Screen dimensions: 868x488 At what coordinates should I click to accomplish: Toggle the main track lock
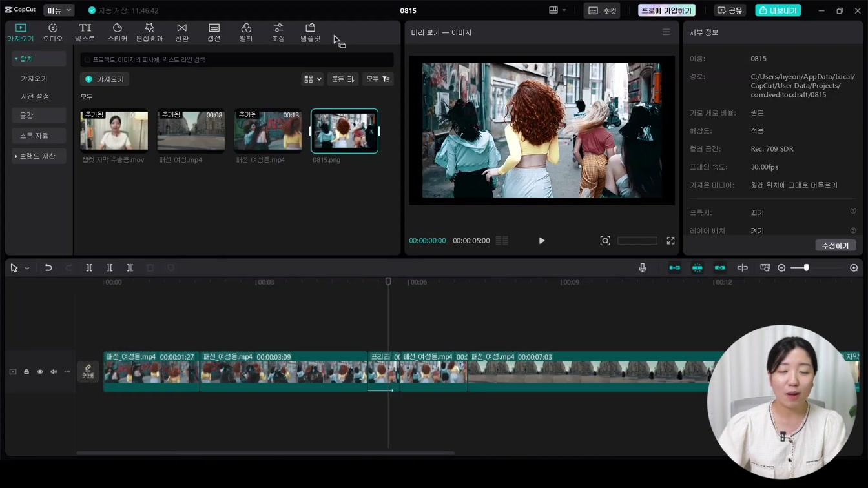pos(26,372)
